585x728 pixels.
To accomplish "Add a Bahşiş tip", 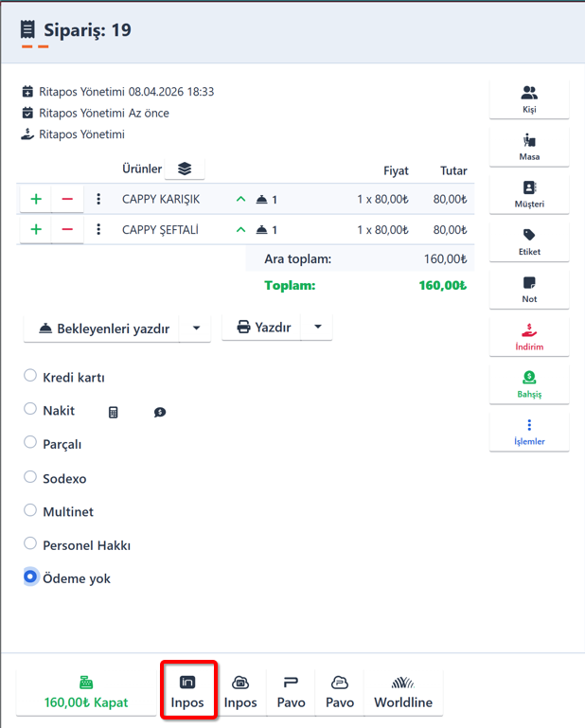I will click(x=529, y=383).
